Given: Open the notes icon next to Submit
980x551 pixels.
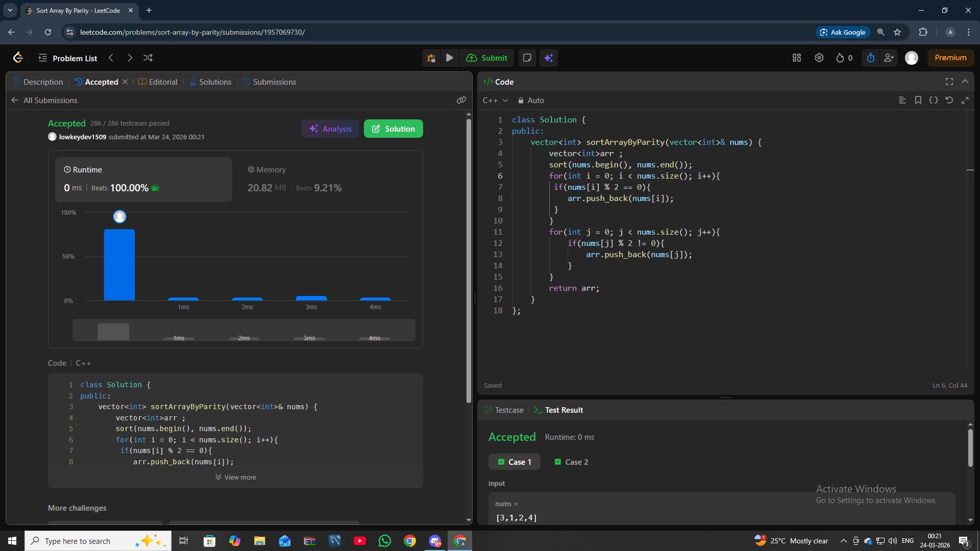Looking at the screenshot, I should pyautogui.click(x=527, y=58).
